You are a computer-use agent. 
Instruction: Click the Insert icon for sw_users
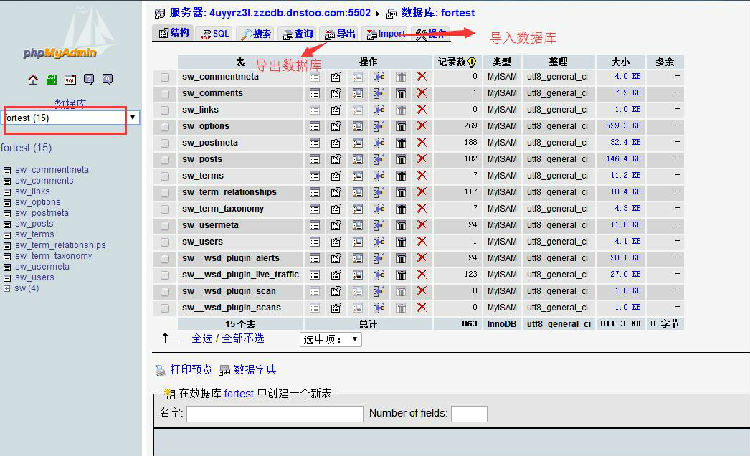pos(379,242)
